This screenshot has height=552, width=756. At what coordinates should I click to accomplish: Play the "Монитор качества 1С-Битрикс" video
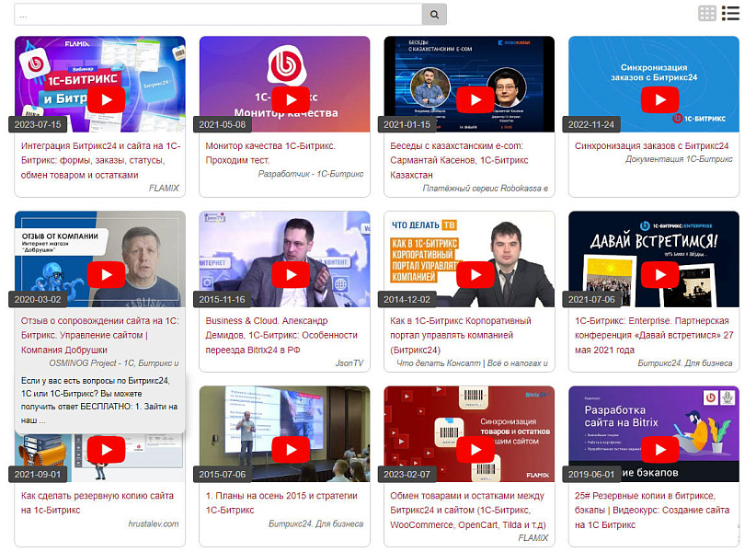click(290, 98)
